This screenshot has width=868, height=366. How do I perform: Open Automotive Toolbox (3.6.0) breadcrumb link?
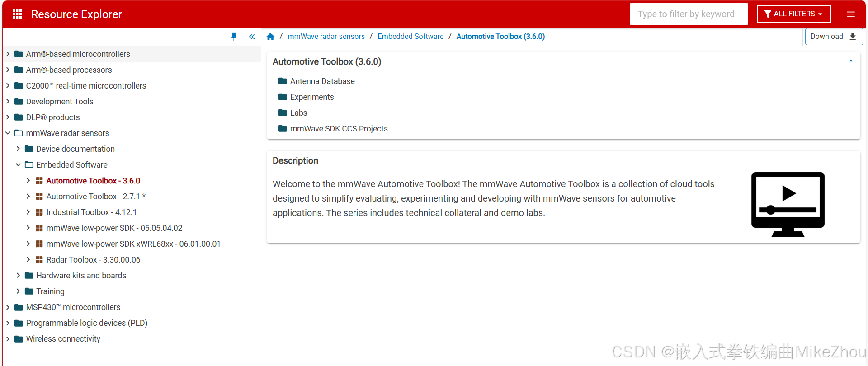pyautogui.click(x=500, y=37)
